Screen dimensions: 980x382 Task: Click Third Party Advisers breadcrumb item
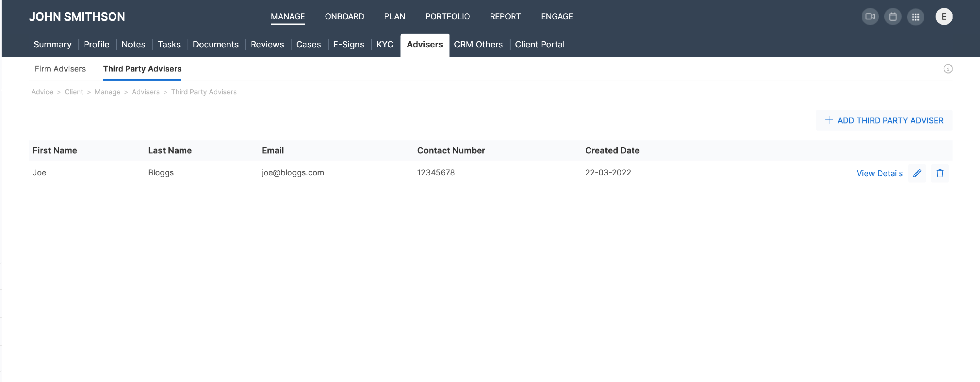tap(204, 92)
